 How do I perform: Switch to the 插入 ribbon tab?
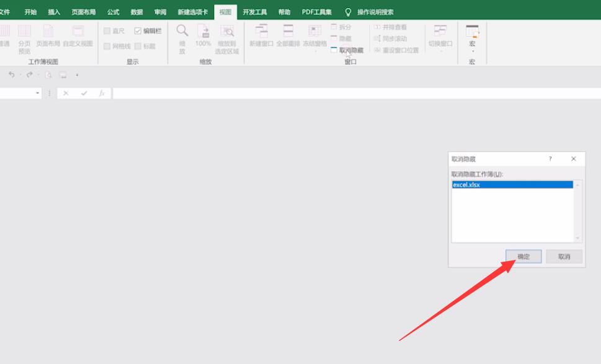pyautogui.click(x=54, y=12)
